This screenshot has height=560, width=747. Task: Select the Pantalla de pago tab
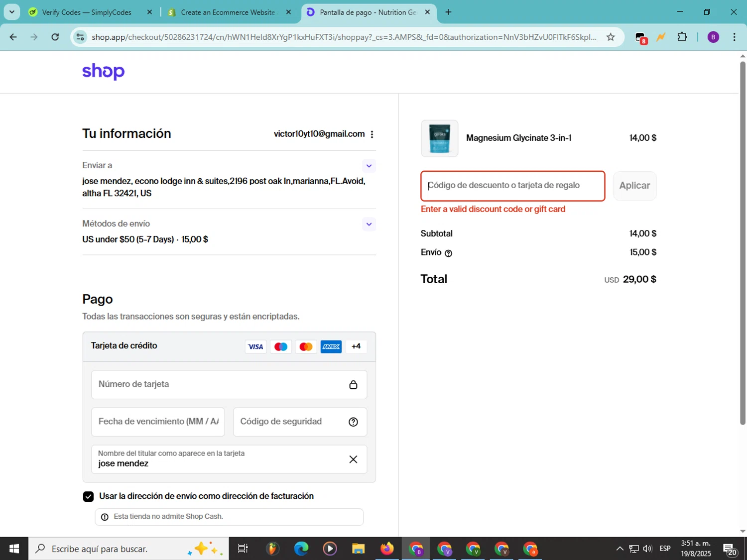point(368,12)
